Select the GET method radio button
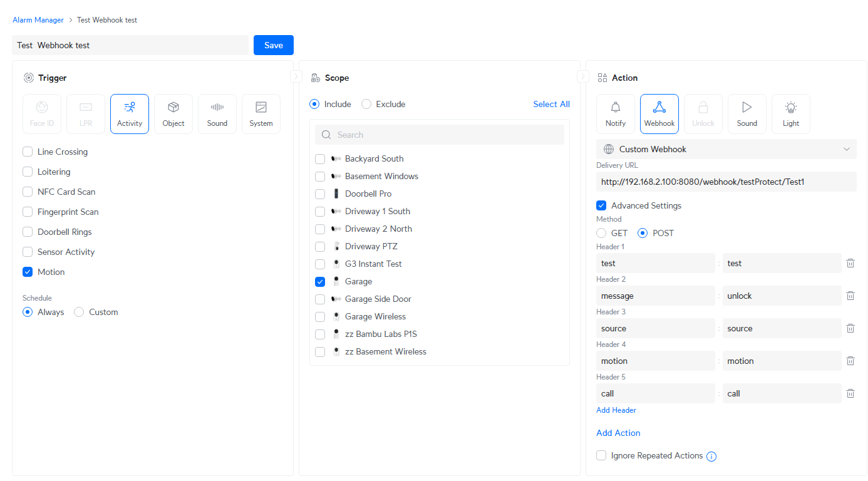This screenshot has width=868, height=481. click(601, 233)
